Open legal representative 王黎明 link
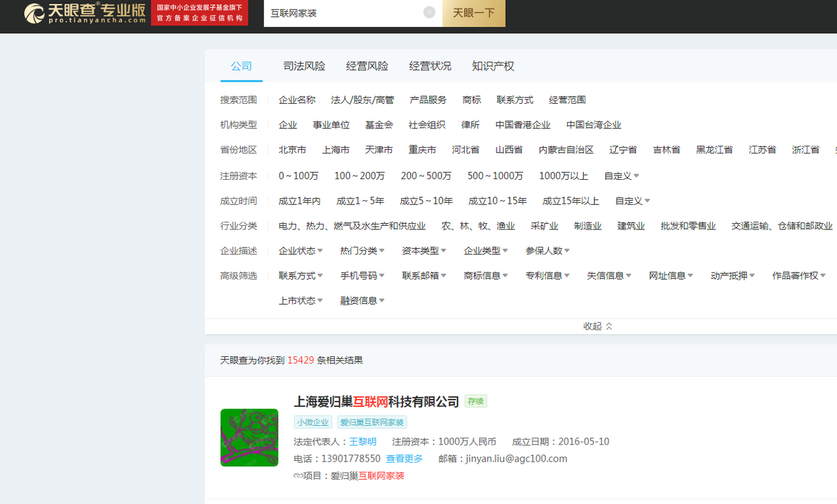 pyautogui.click(x=363, y=442)
